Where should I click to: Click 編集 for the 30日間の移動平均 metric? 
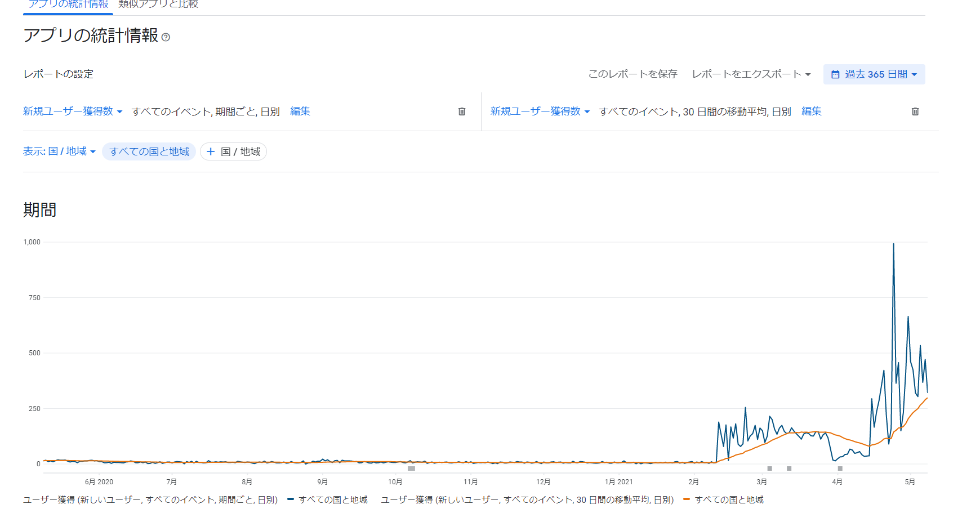[x=811, y=111]
